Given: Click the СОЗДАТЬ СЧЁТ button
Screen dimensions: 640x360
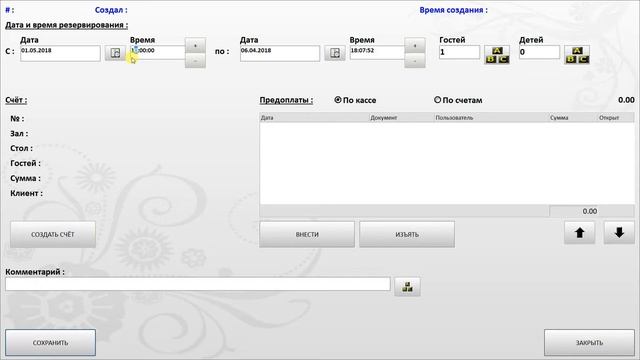Looking at the screenshot, I should pyautogui.click(x=53, y=234).
